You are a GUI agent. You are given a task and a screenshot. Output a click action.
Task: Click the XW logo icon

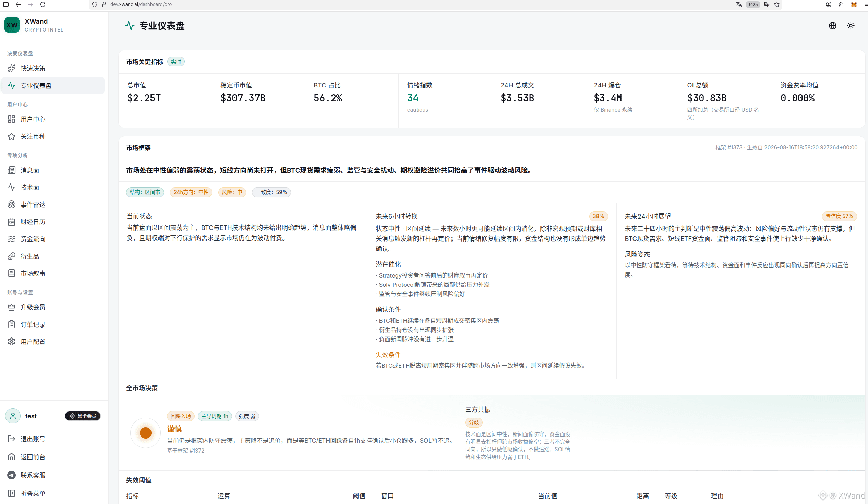click(12, 25)
